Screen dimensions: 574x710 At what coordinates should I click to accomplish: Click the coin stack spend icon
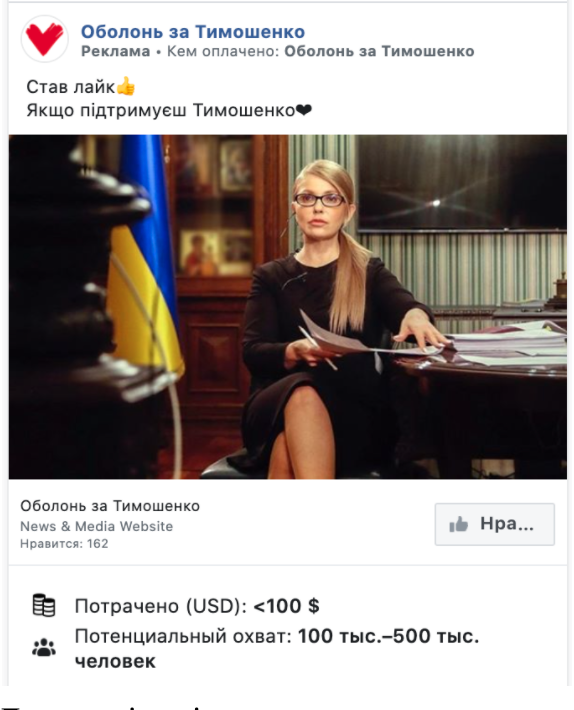tap(44, 605)
